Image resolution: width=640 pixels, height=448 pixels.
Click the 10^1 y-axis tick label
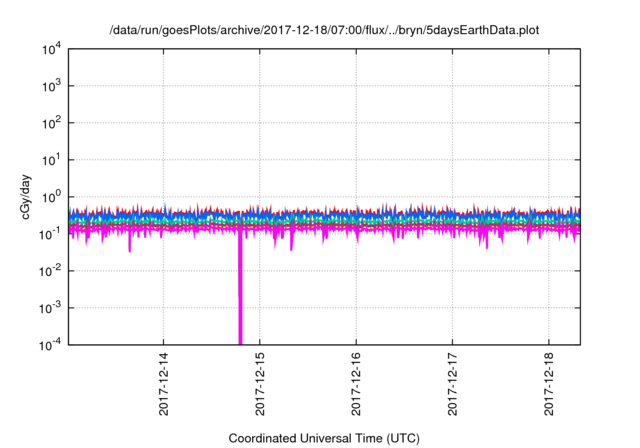pos(51,160)
